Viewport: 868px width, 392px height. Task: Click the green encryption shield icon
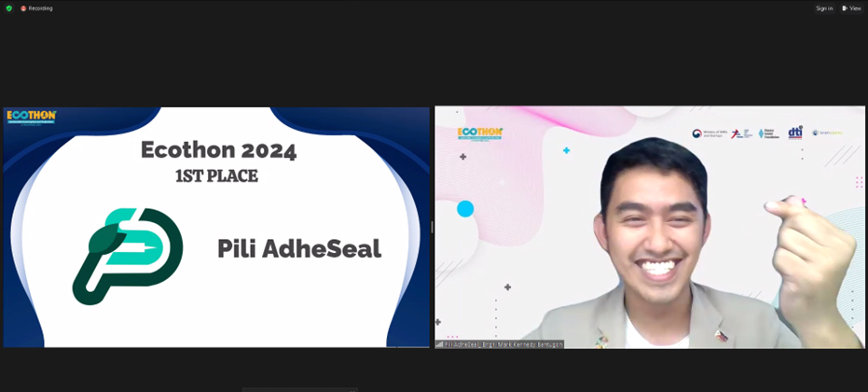click(x=9, y=8)
